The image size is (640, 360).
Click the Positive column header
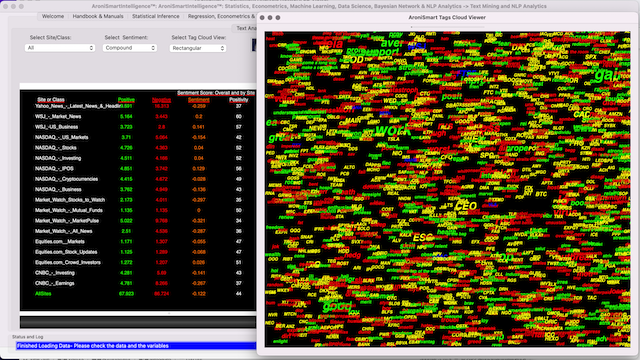tap(126, 100)
